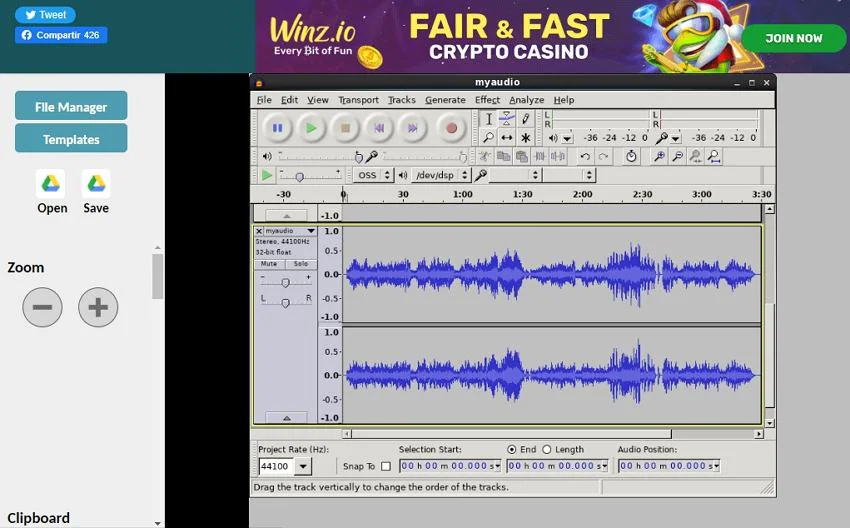Close the myaudio track with X
Viewport: 850px width, 528px height.
[259, 231]
